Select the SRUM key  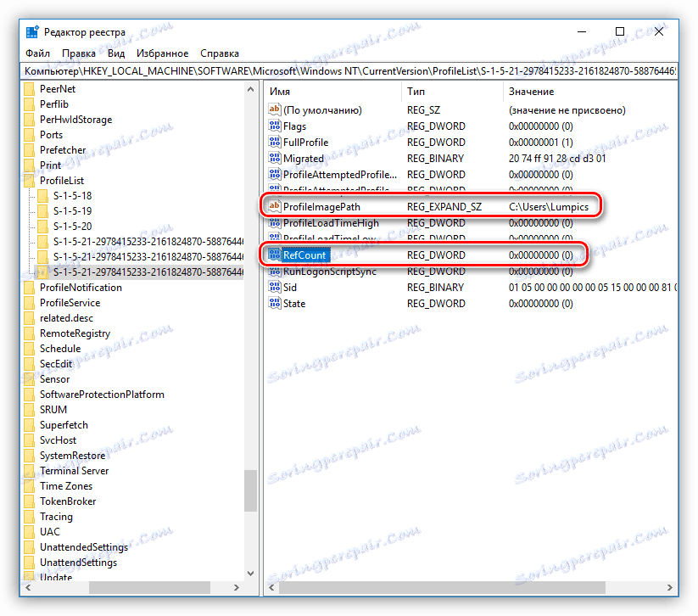pos(53,410)
